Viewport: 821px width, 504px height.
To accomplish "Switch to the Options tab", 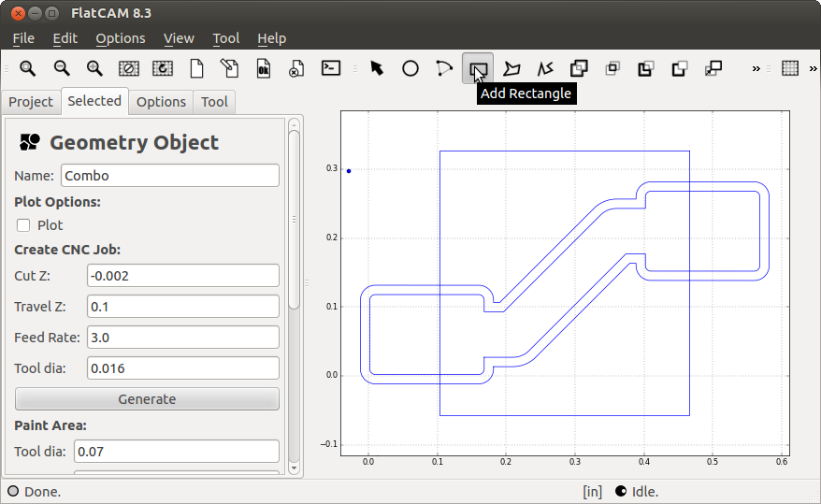I will click(x=161, y=102).
